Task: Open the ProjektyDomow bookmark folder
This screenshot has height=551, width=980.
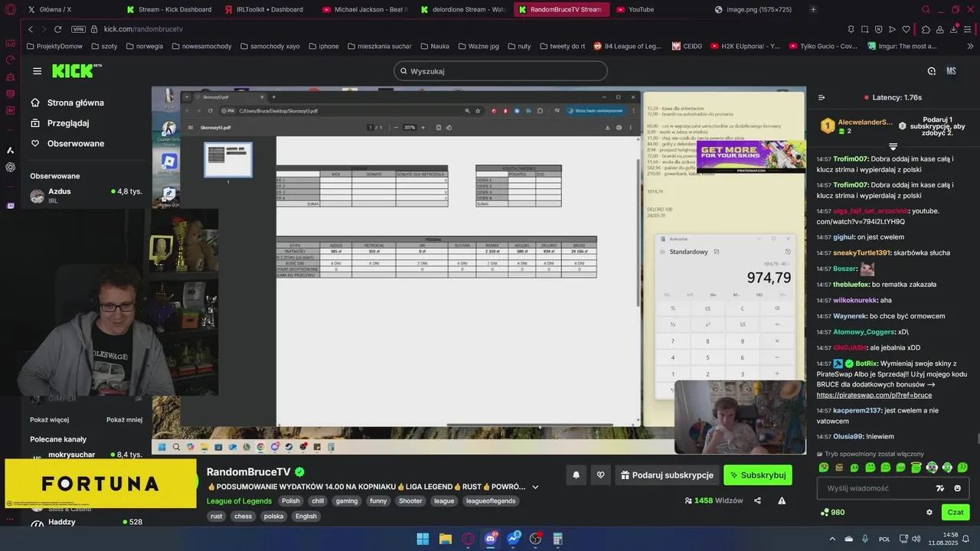Action: click(x=54, y=46)
